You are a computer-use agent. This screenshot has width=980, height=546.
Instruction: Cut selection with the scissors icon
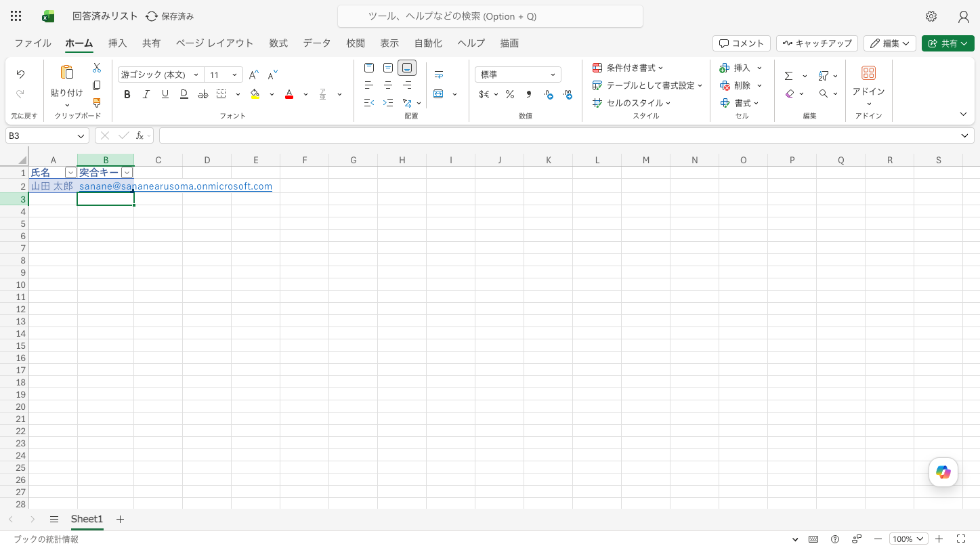coord(97,68)
